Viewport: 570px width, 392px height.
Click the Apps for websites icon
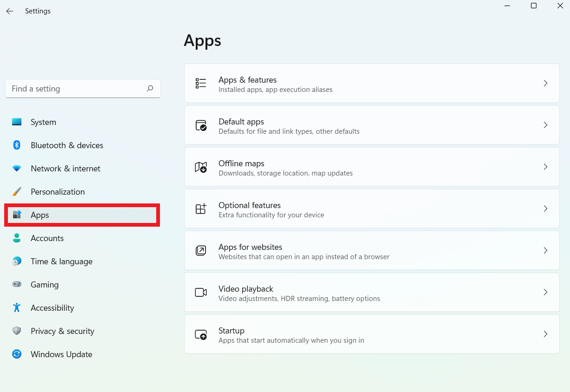[201, 250]
